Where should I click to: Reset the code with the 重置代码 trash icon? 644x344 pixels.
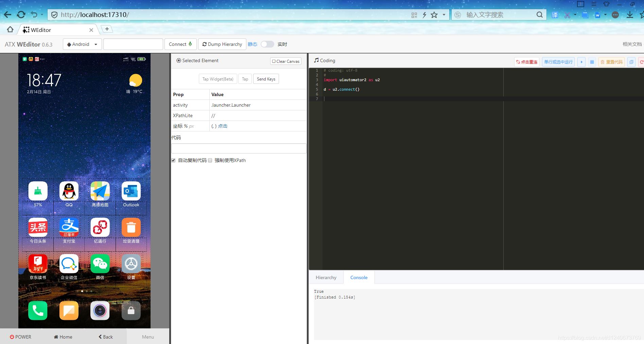coord(611,62)
